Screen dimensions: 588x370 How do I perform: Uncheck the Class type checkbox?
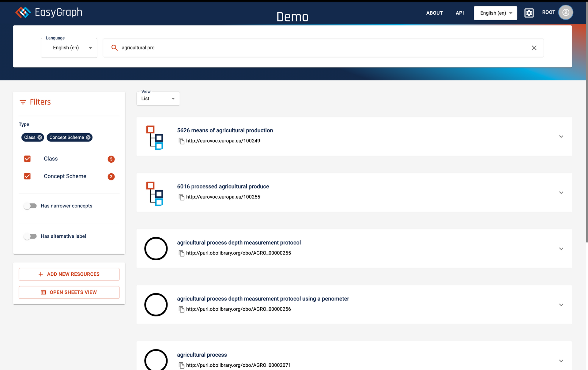27,159
